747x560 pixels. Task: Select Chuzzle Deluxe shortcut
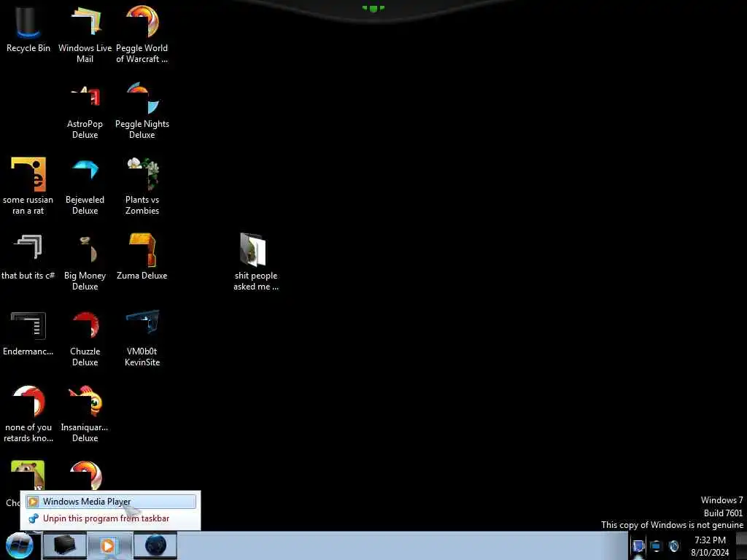point(85,338)
